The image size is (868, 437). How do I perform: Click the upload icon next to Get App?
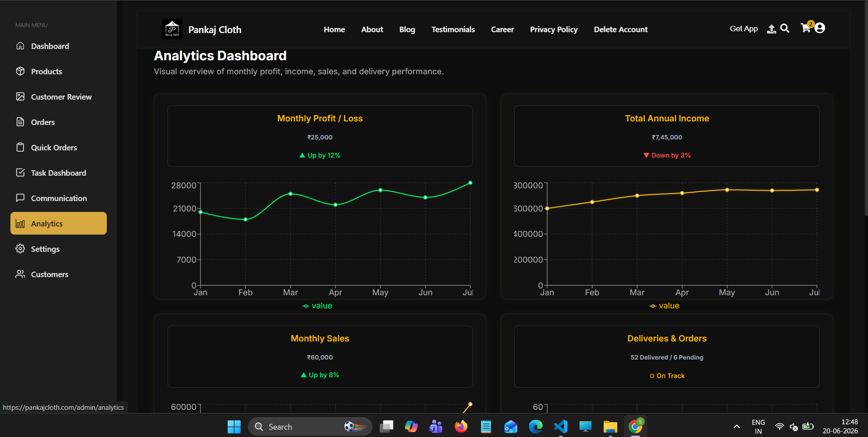[772, 29]
